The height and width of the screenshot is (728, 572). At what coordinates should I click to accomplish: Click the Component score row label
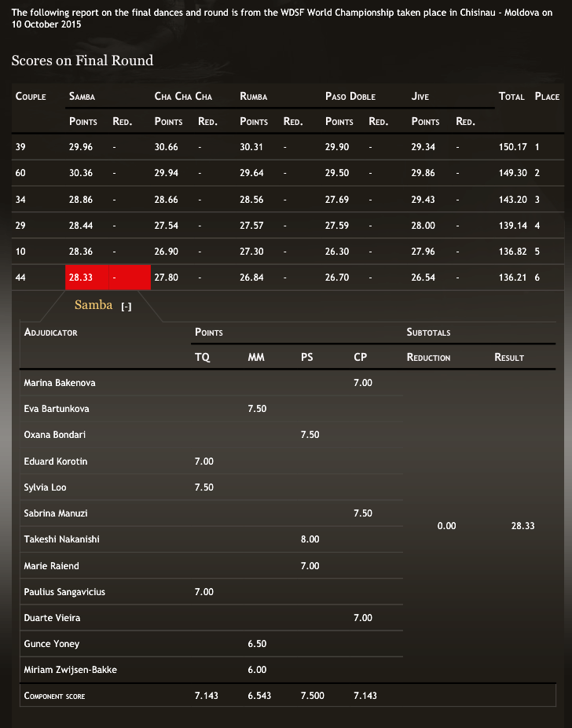(54, 696)
